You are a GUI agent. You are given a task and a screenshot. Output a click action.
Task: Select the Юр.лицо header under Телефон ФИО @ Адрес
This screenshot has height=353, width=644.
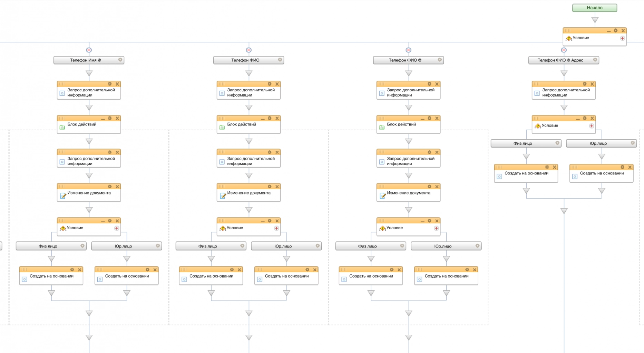[598, 143]
